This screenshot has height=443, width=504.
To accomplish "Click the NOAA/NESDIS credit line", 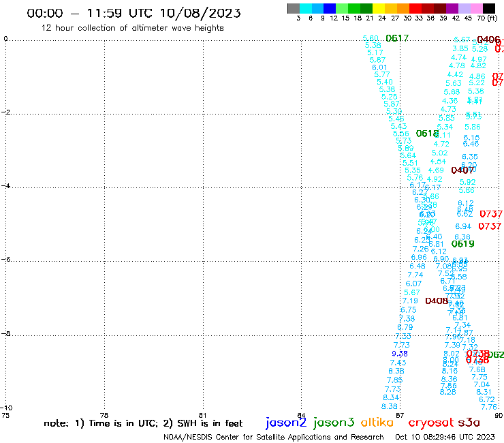I will [274, 437].
